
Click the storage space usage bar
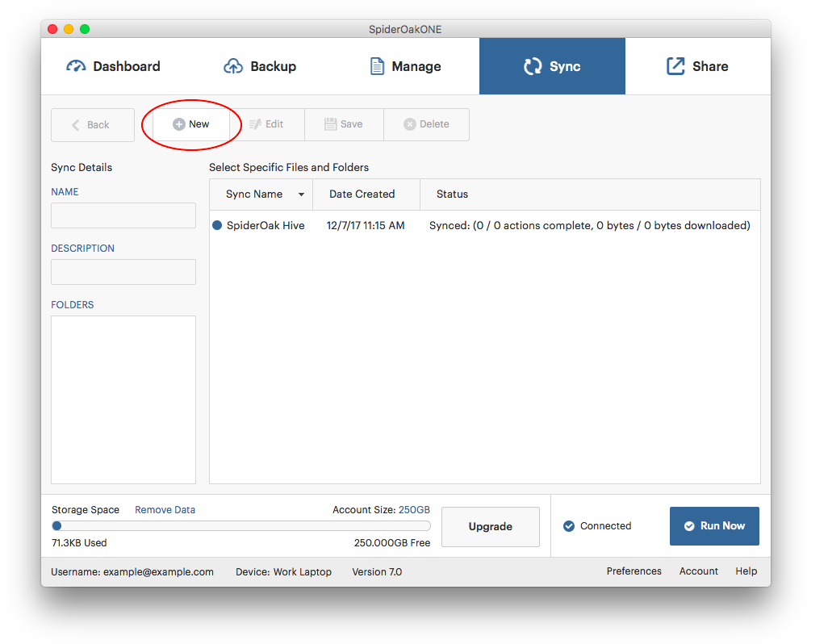coord(240,525)
